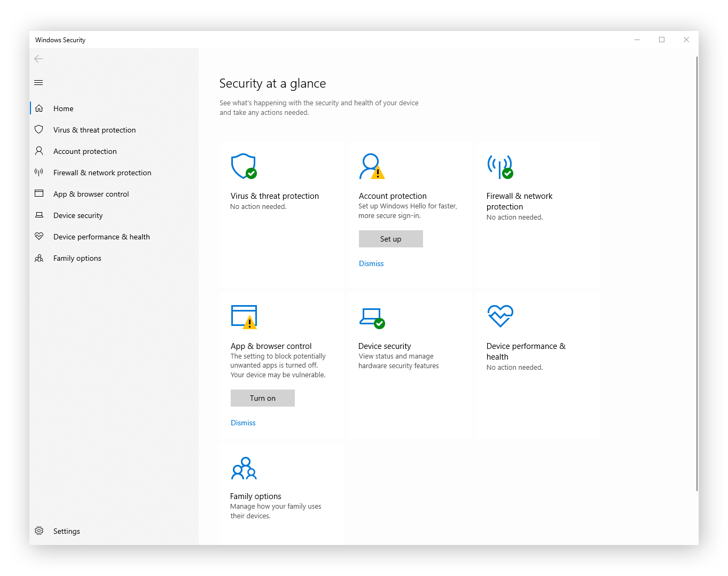Open App & browser control from sidebar
The image size is (728, 576).
tap(114, 194)
